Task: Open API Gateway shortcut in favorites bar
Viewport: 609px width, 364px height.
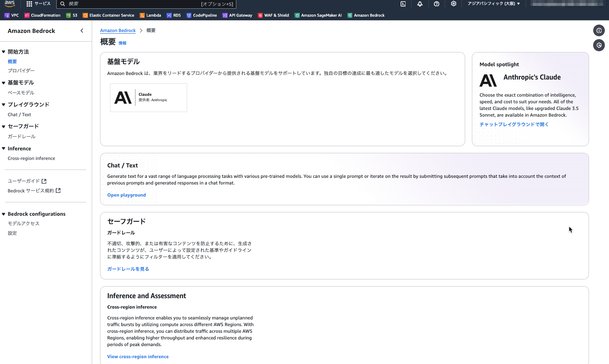Action: pos(237,15)
